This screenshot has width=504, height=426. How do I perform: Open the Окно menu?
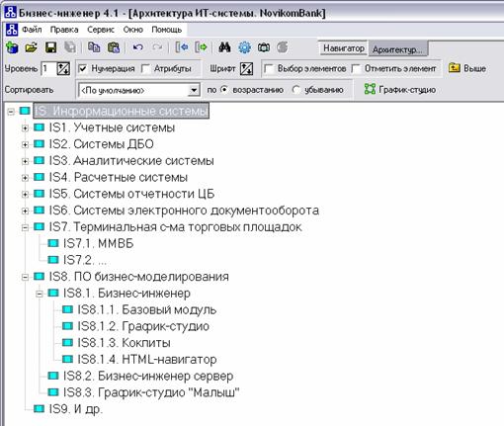pyautogui.click(x=133, y=30)
